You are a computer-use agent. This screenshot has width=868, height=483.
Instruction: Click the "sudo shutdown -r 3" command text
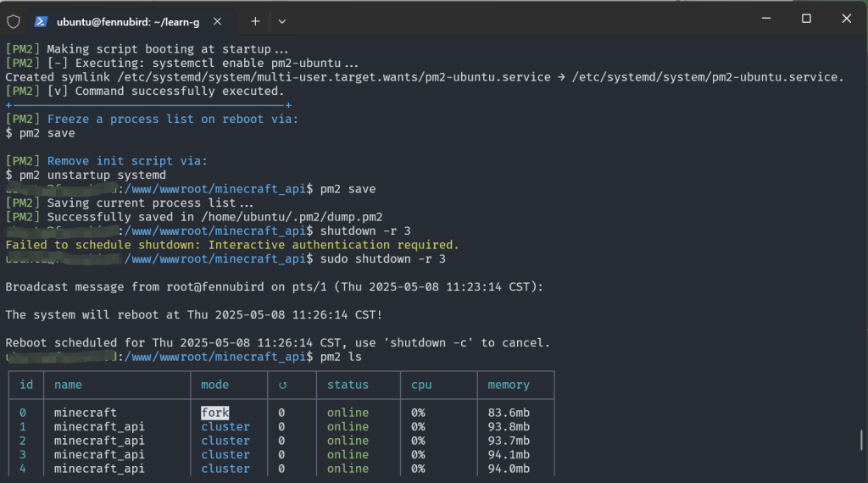point(382,259)
